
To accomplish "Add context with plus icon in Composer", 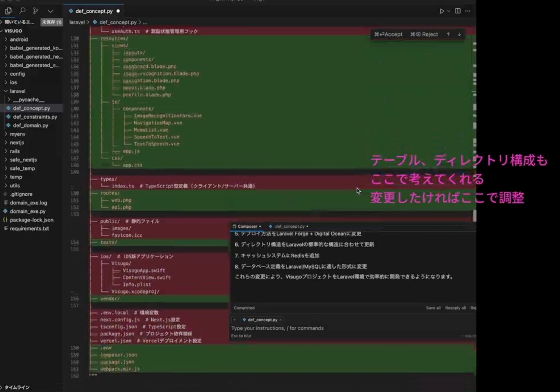I will point(235,320).
